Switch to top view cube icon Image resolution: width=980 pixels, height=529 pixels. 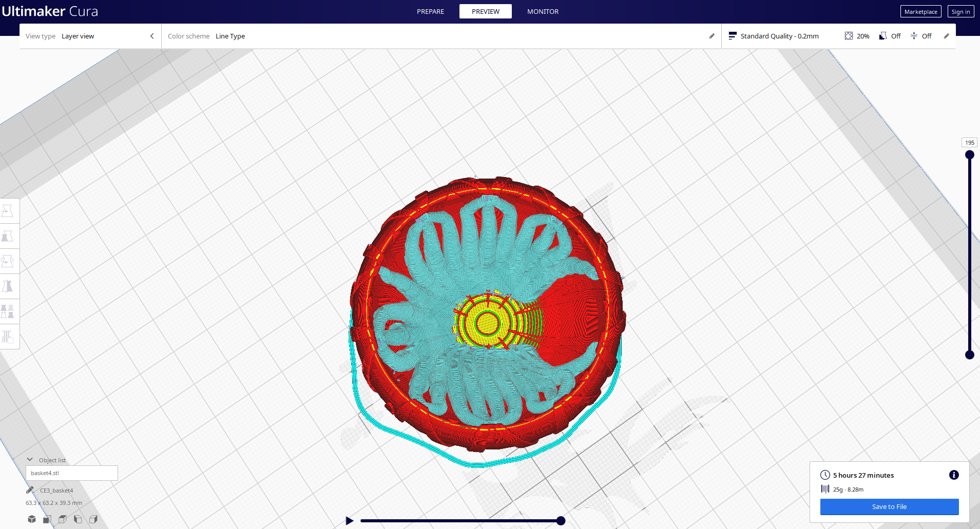[x=63, y=519]
